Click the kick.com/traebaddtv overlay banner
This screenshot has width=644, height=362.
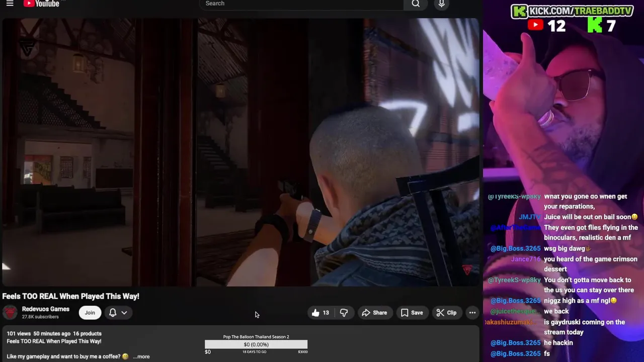click(572, 11)
